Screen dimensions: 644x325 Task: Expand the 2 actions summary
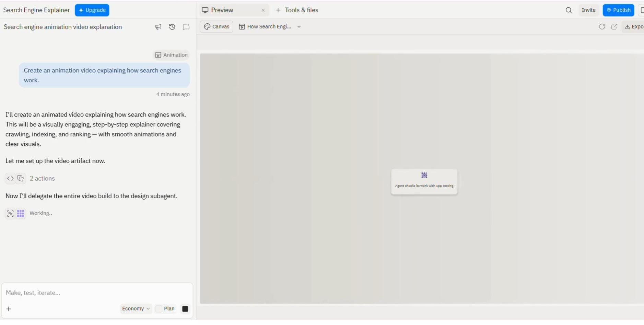42,178
